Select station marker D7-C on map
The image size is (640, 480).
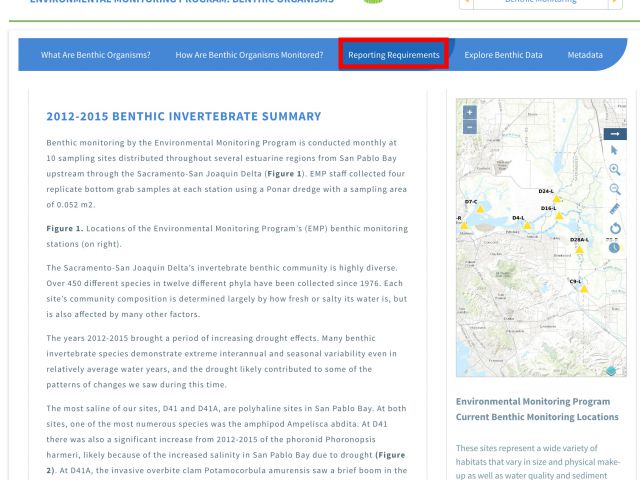click(480, 209)
